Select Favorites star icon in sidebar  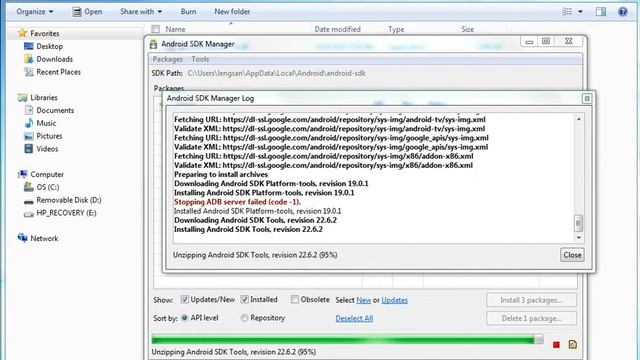click(x=22, y=33)
